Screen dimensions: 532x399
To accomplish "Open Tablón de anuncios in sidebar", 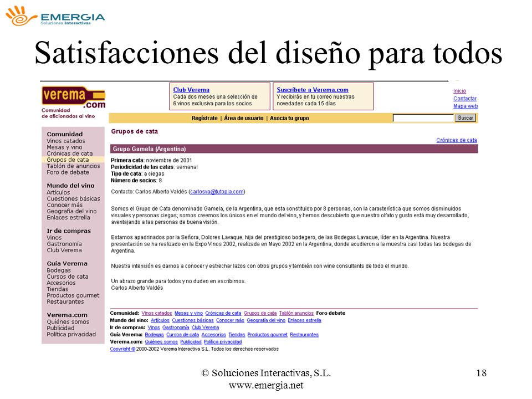I will (73, 166).
